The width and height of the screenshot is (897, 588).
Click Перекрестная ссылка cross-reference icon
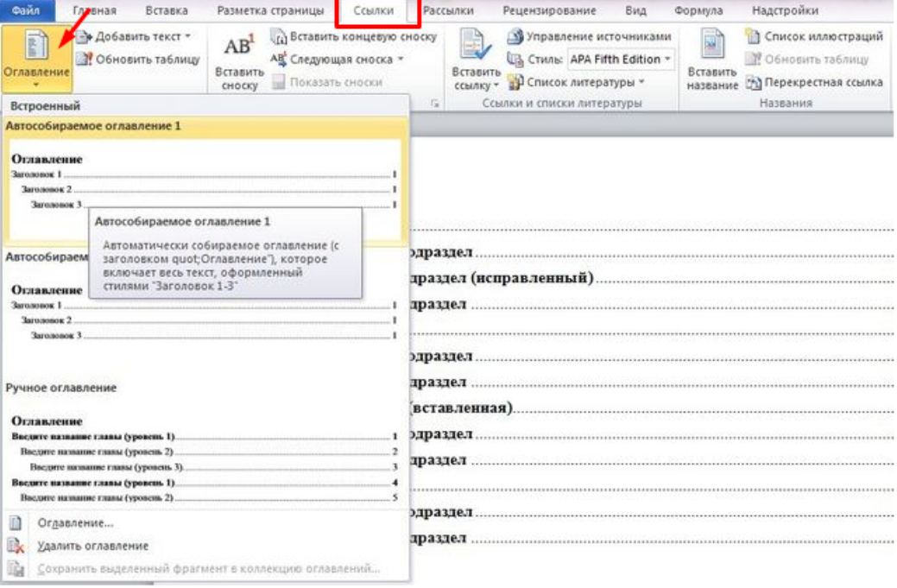[x=753, y=82]
